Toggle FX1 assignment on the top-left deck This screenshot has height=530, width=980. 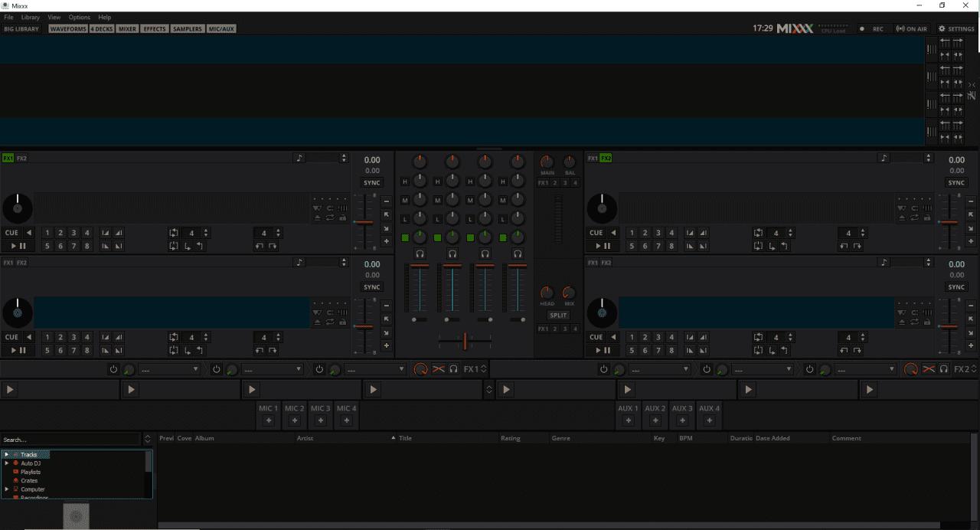point(8,159)
